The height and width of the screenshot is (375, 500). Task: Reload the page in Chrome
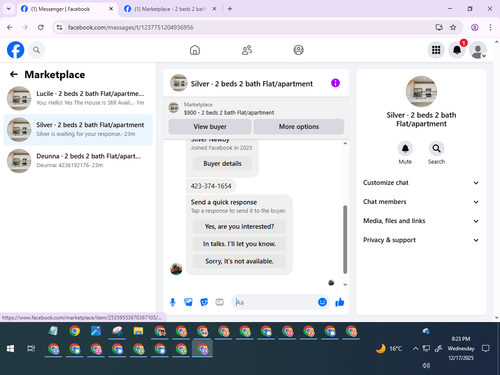41,27
